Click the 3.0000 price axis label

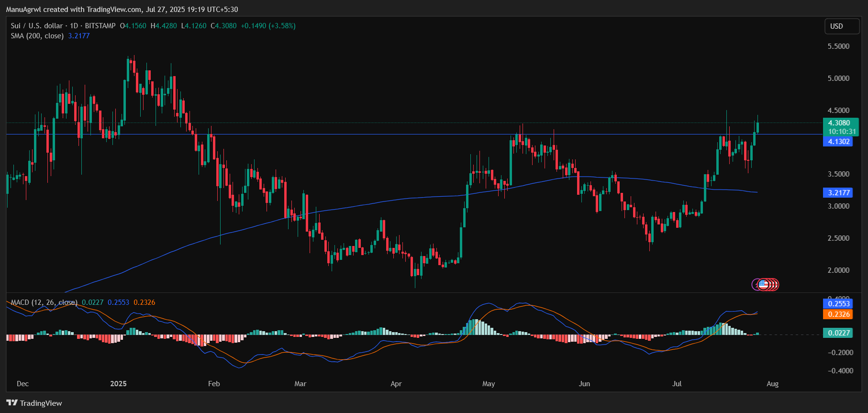838,206
